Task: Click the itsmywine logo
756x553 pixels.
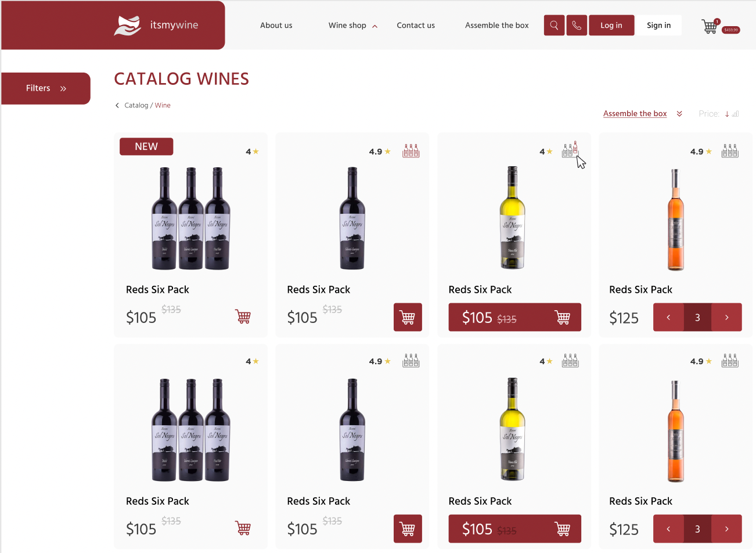Action: click(156, 26)
